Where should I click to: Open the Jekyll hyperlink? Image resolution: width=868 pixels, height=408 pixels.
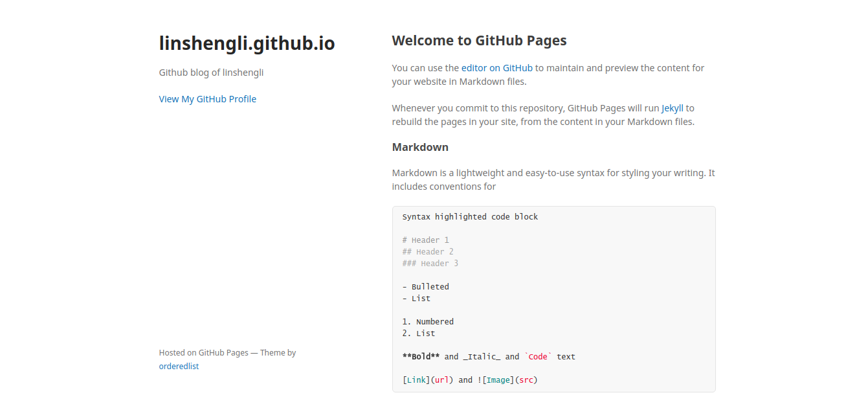[x=672, y=108]
